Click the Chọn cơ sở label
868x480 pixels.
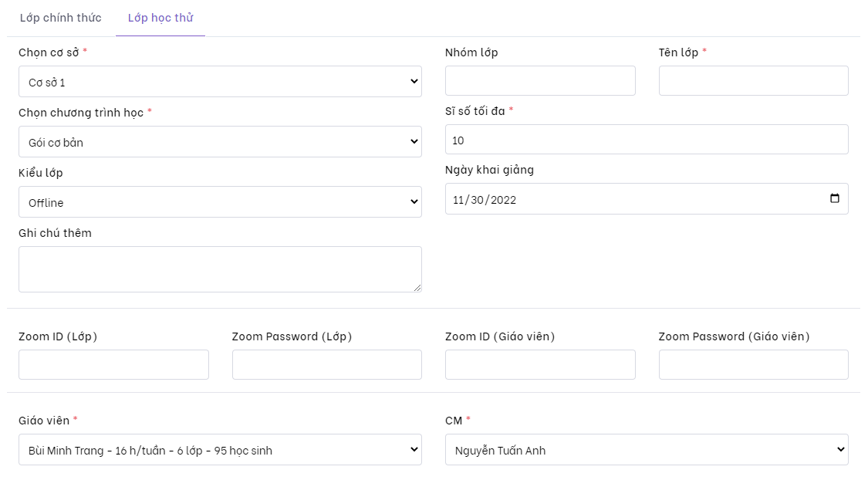49,52
